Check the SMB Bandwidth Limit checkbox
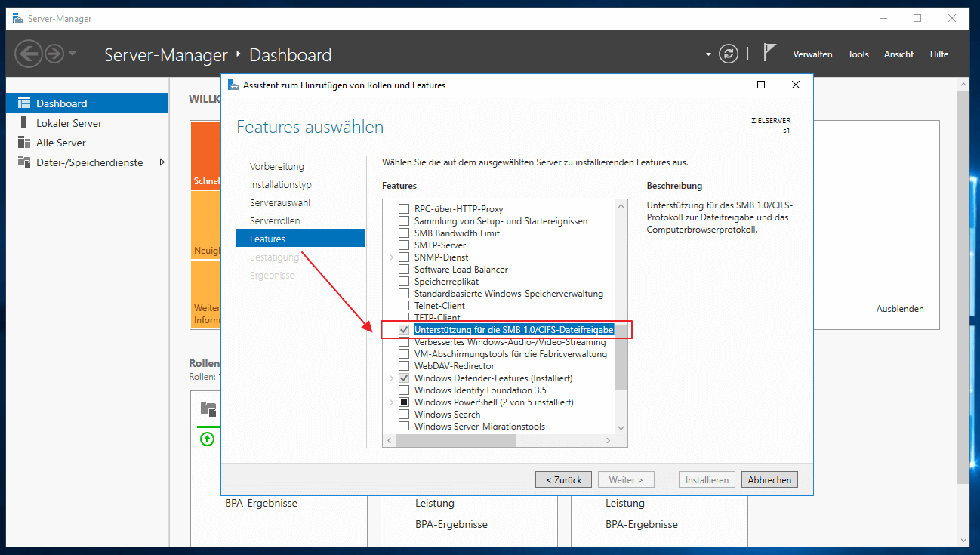Viewport: 980px width, 555px height. 404,233
